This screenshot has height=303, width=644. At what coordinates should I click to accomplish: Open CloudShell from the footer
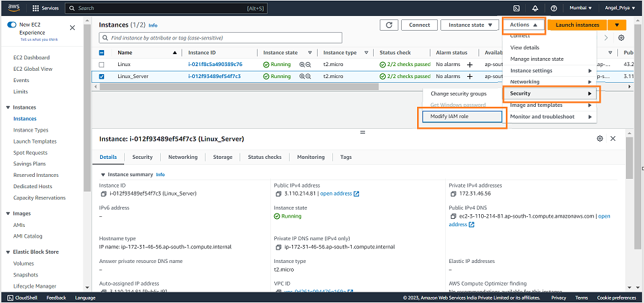pyautogui.click(x=22, y=298)
